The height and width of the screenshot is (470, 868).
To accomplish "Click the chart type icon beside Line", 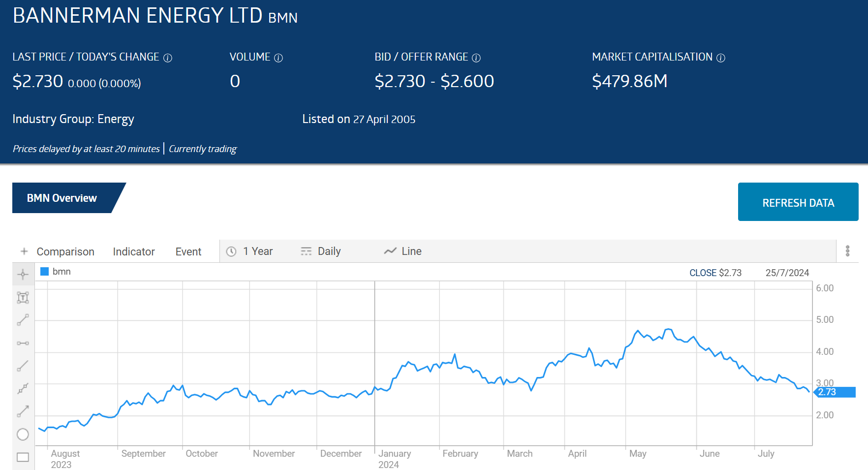I will tap(390, 251).
